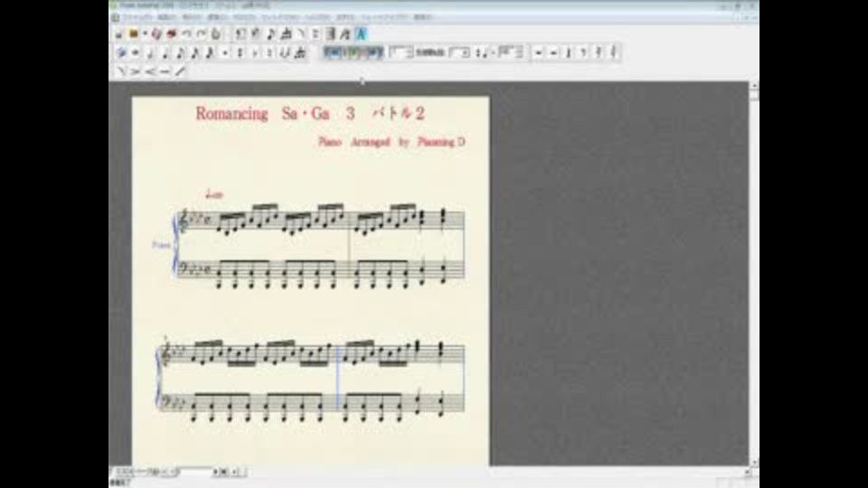868x488 pixels.
Task: Click the tempo value field on the toolbar
Action: click(511, 52)
